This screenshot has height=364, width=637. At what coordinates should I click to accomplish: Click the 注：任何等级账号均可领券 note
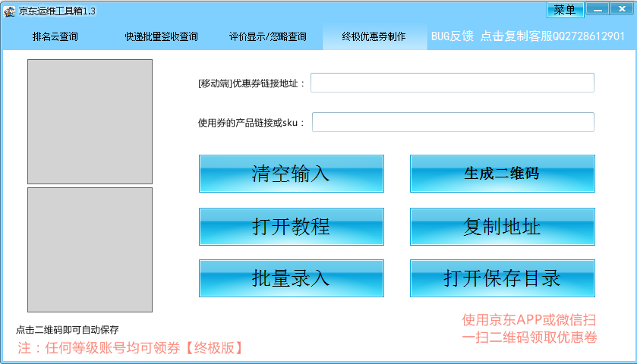coord(130,348)
